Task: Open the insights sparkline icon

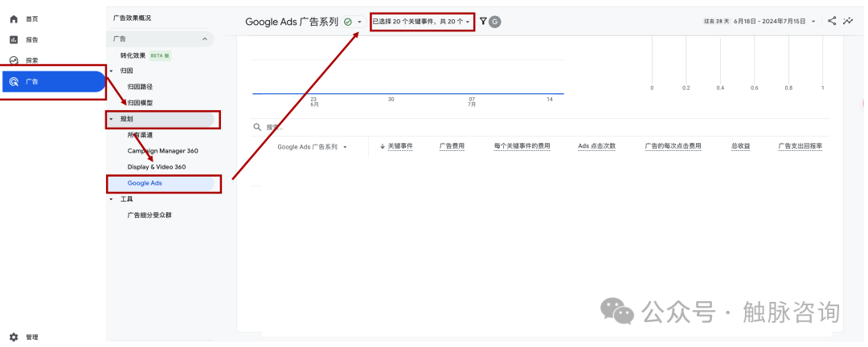Action: click(x=848, y=21)
